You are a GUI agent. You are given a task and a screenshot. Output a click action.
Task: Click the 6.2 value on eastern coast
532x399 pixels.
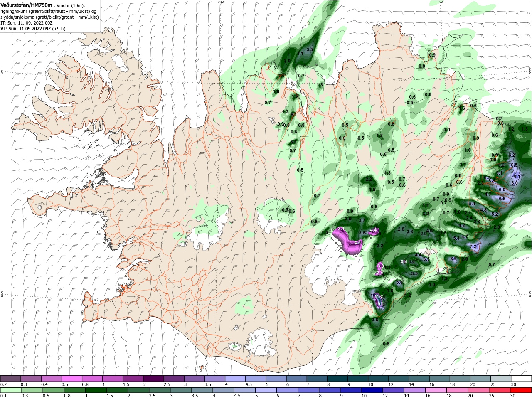pos(512,155)
